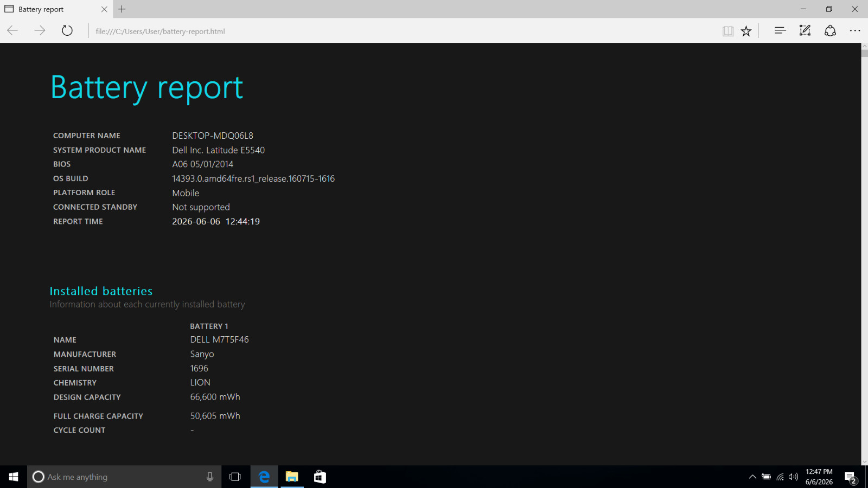Click chemistry value LION
This screenshot has width=868, height=488.
click(x=200, y=382)
